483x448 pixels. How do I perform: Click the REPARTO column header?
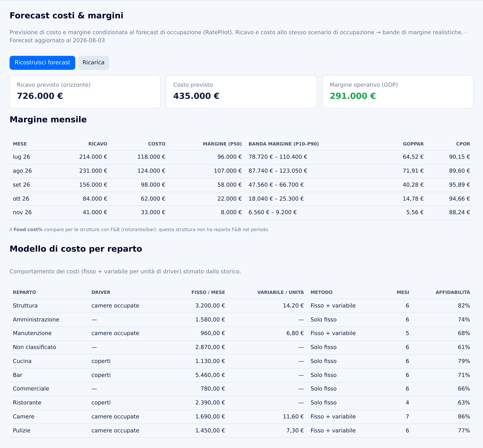pyautogui.click(x=24, y=292)
